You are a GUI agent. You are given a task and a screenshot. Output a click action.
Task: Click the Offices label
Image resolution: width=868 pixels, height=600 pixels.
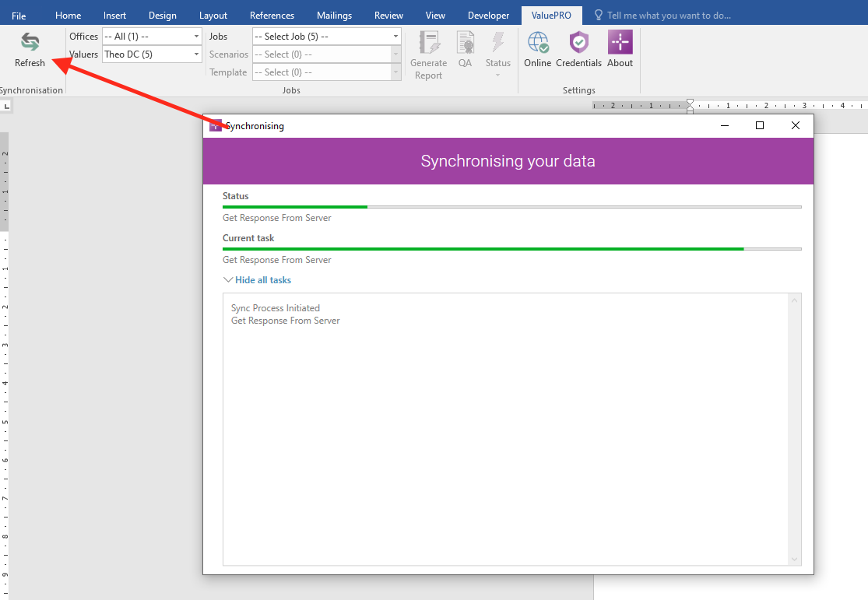83,37
